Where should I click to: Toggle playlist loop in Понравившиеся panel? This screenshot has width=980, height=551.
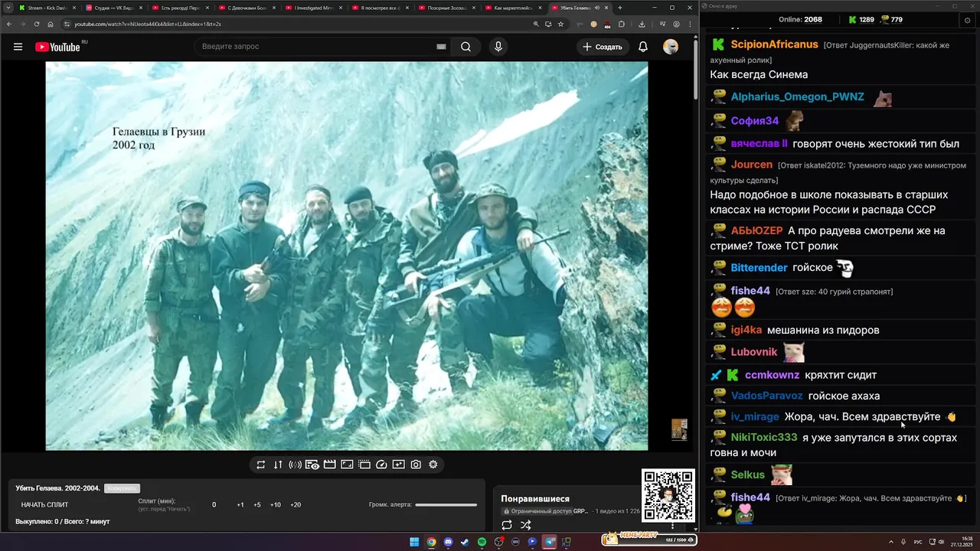coord(507,525)
